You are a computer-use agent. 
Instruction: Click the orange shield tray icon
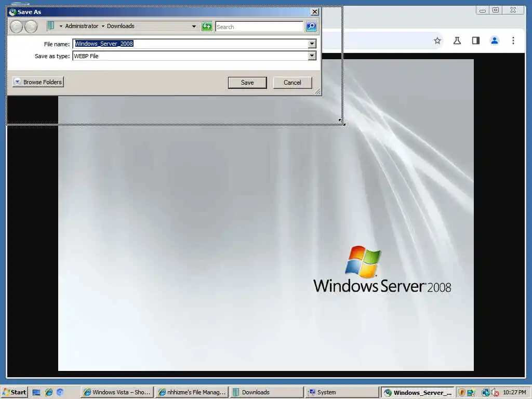click(x=462, y=393)
